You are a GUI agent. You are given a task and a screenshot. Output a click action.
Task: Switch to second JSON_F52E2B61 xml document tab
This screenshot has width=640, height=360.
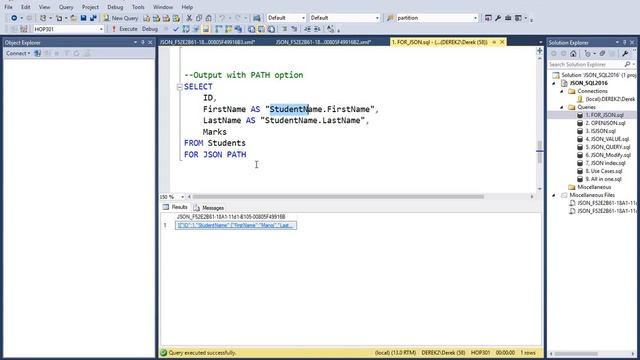pos(323,42)
